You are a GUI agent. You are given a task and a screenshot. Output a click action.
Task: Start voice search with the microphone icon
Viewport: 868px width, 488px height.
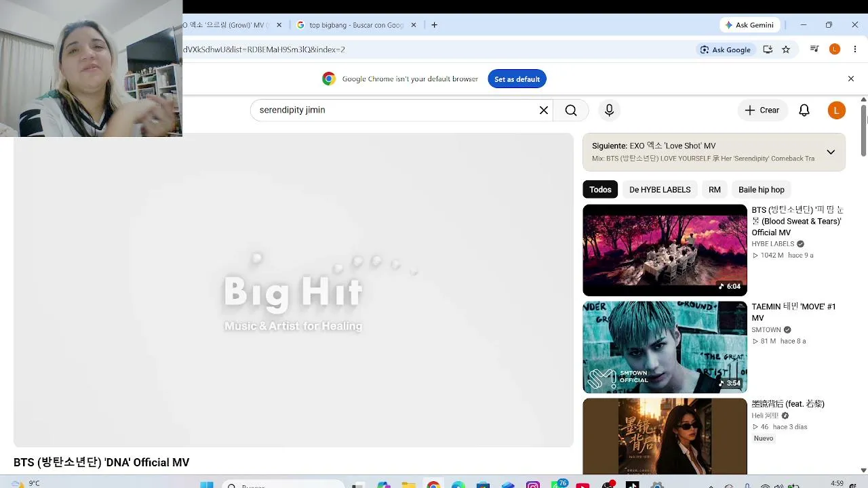click(609, 110)
